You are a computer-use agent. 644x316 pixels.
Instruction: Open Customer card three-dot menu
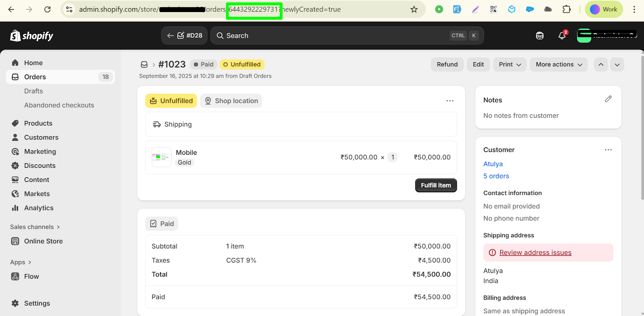click(x=608, y=150)
